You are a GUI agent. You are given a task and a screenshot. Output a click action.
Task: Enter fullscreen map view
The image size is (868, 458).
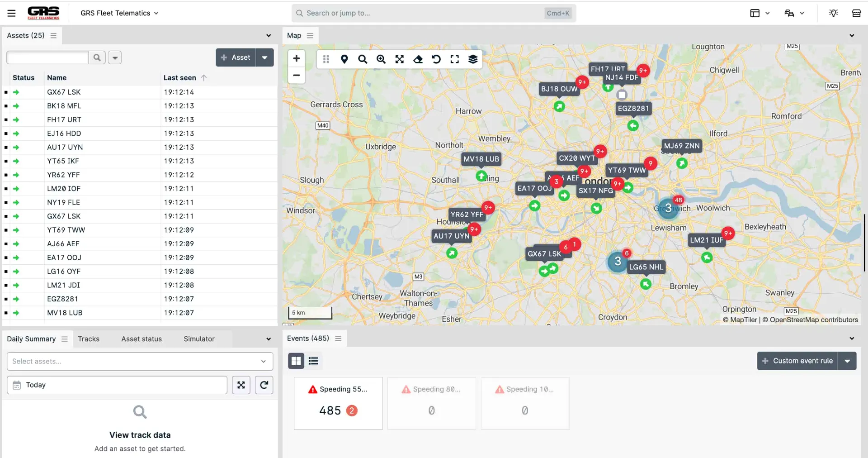[455, 59]
